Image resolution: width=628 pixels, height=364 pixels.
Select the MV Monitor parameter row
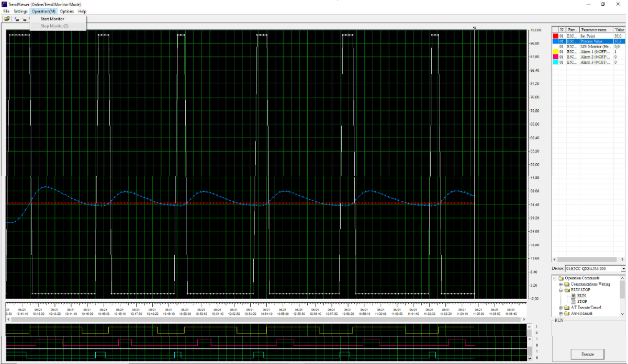[589, 47]
